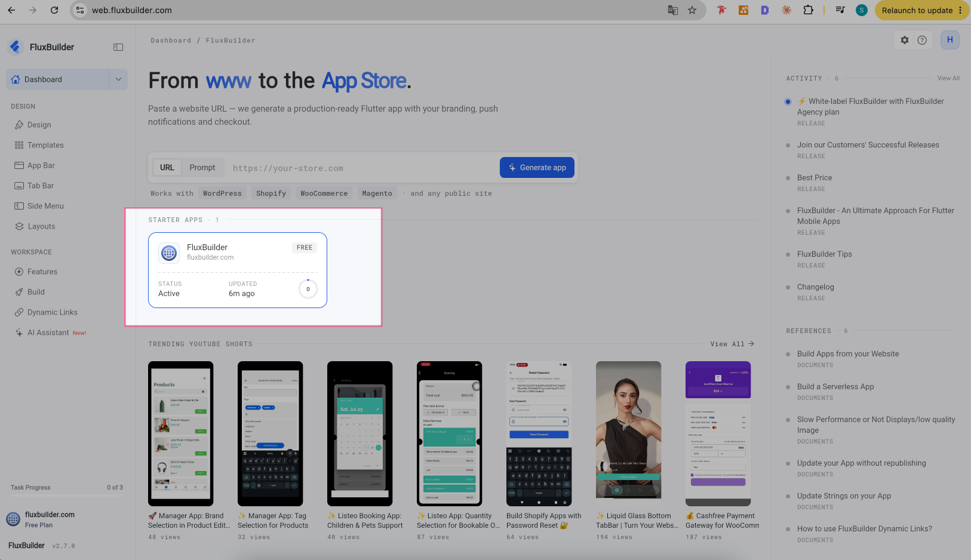Click the Magento platform tag
Viewport: 971px width, 560px height.
pyautogui.click(x=377, y=193)
